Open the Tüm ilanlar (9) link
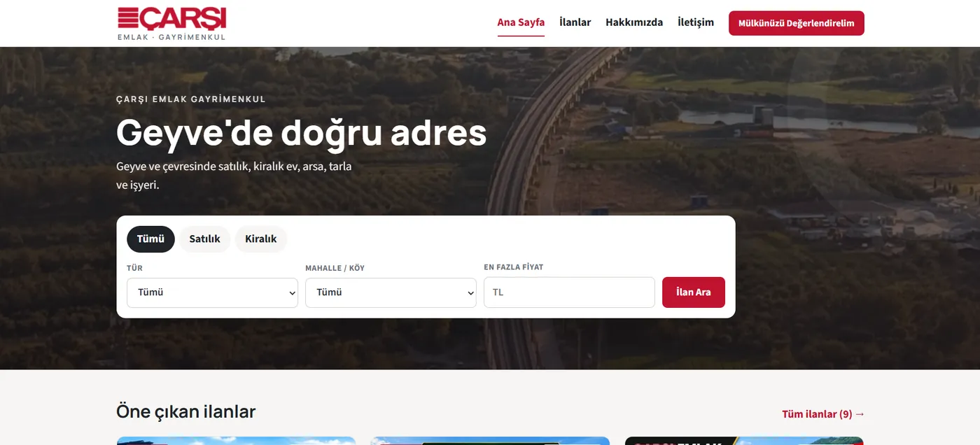This screenshot has width=980, height=445. (823, 414)
